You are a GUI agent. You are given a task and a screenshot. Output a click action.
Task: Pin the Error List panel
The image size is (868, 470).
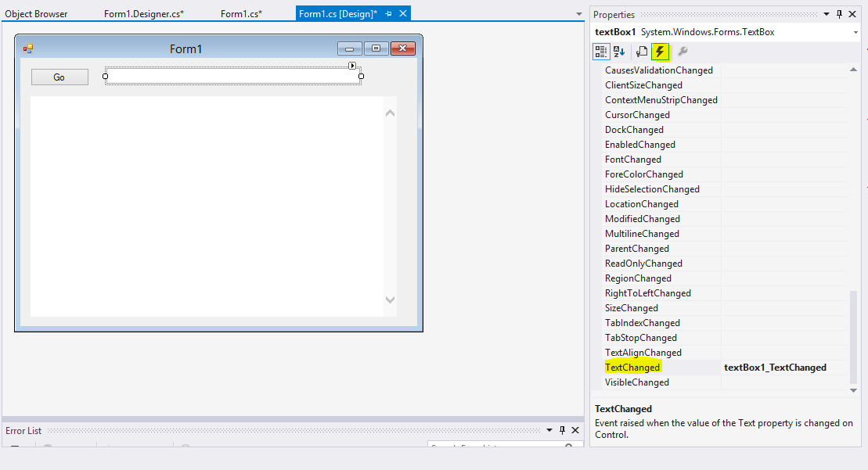(x=562, y=429)
